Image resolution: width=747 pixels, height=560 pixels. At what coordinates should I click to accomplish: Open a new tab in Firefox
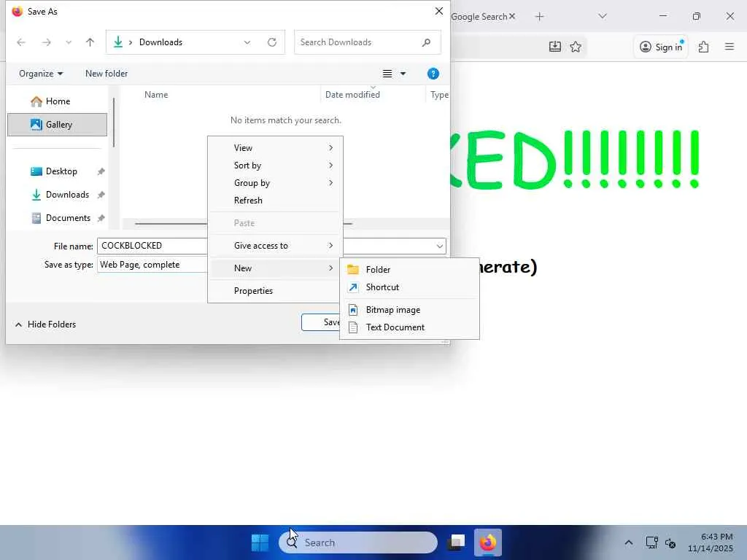pos(539,17)
